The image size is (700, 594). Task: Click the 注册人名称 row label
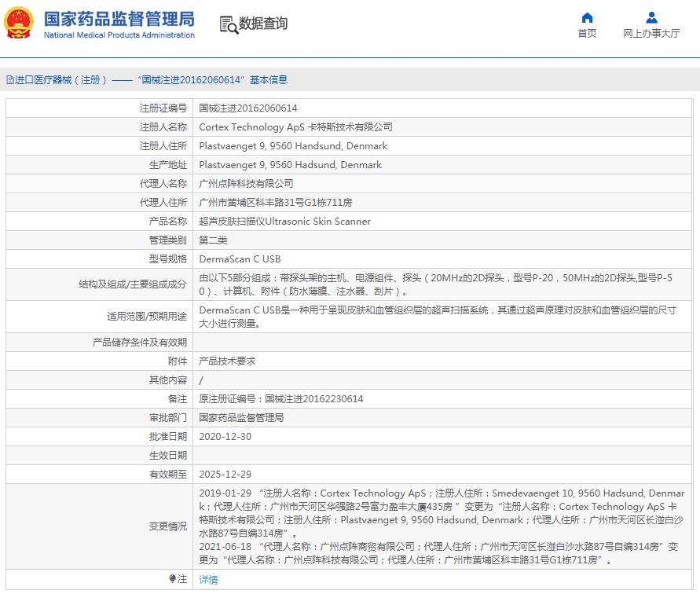coord(163,127)
